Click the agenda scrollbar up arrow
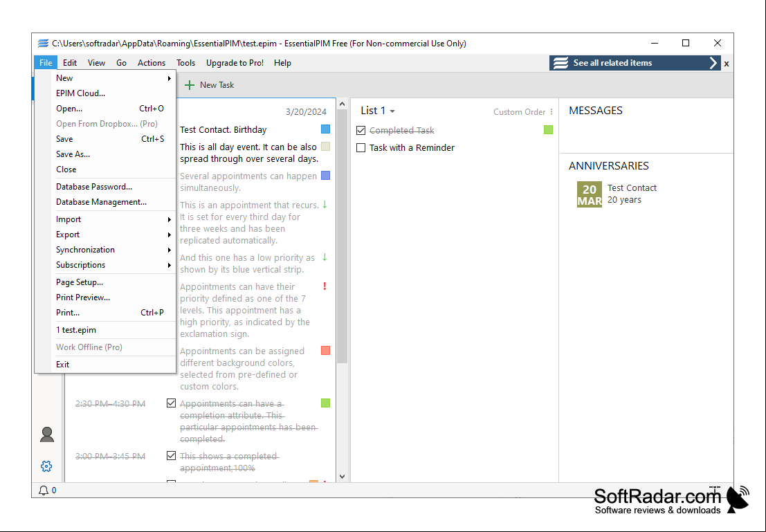Screen dimensions: 766x532 342,104
